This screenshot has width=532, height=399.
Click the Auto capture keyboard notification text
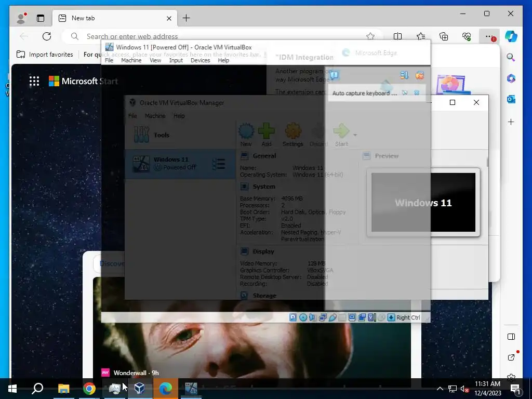tap(364, 93)
